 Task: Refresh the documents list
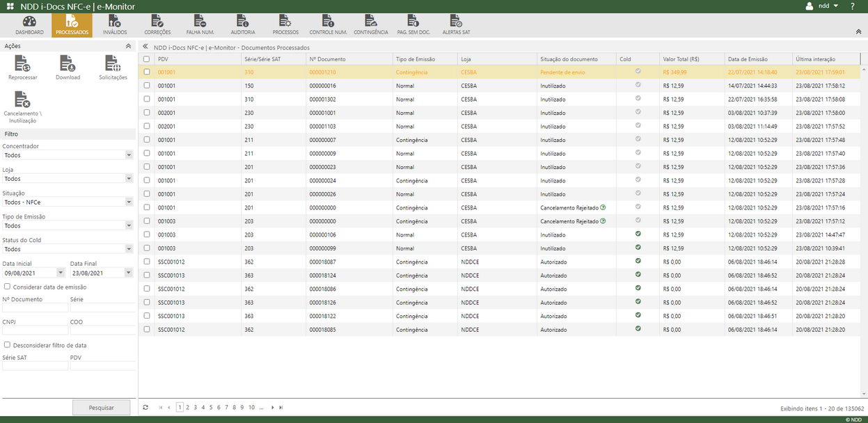pyautogui.click(x=145, y=407)
